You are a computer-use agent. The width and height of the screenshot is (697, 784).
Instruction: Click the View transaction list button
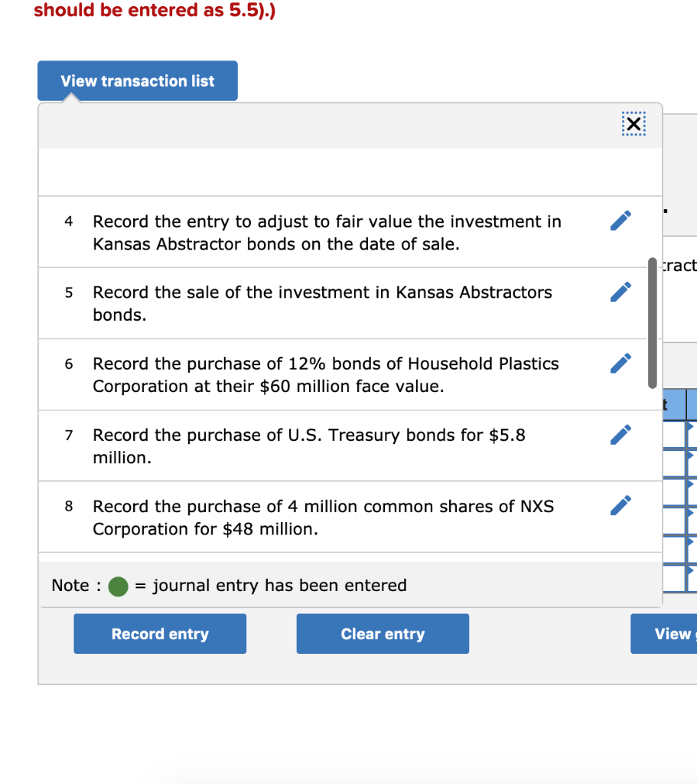(x=138, y=81)
